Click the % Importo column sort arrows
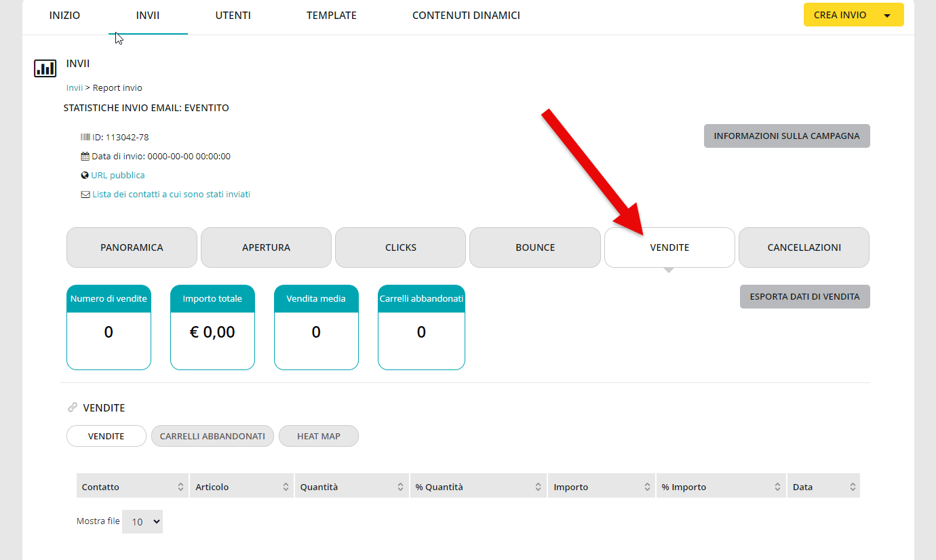Image resolution: width=936 pixels, height=560 pixels. 777,487
